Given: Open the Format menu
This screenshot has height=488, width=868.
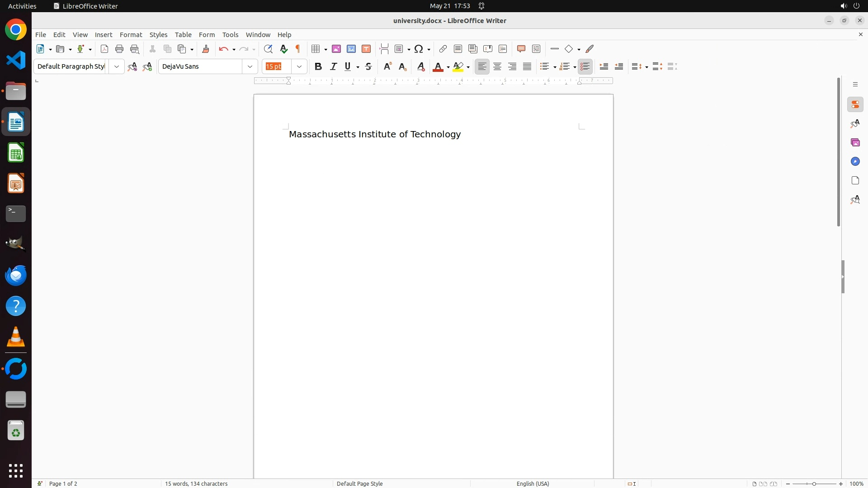Looking at the screenshot, I should 131,35.
